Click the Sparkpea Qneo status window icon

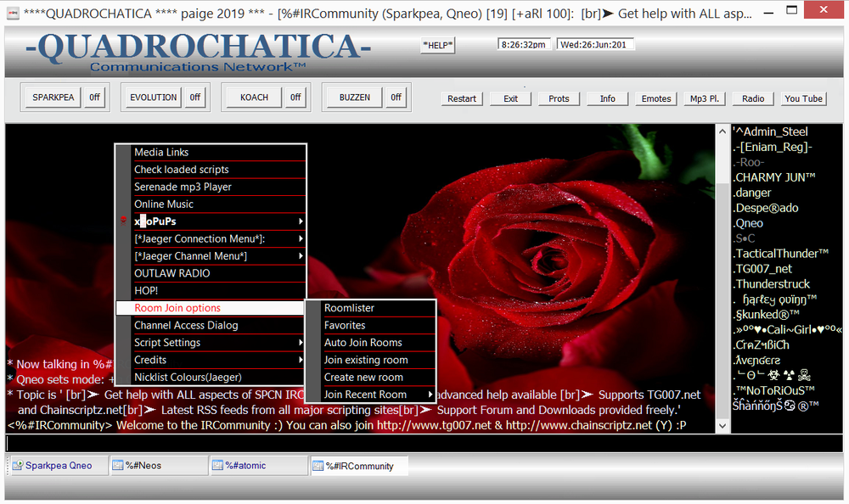(x=17, y=466)
